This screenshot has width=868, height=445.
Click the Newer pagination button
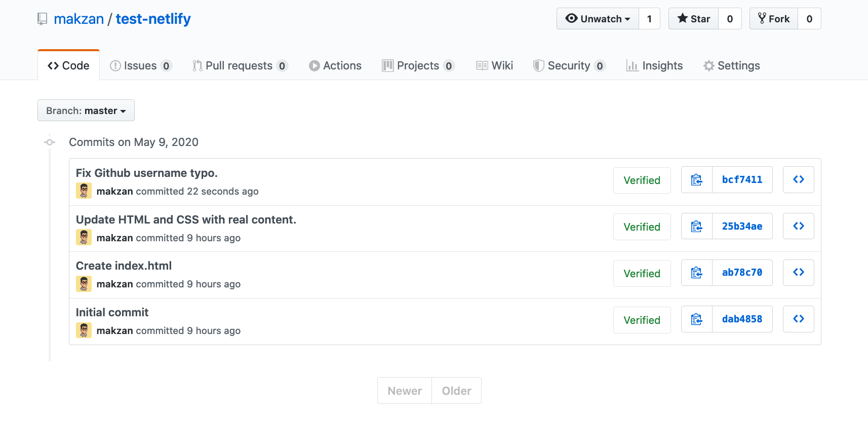pos(405,391)
